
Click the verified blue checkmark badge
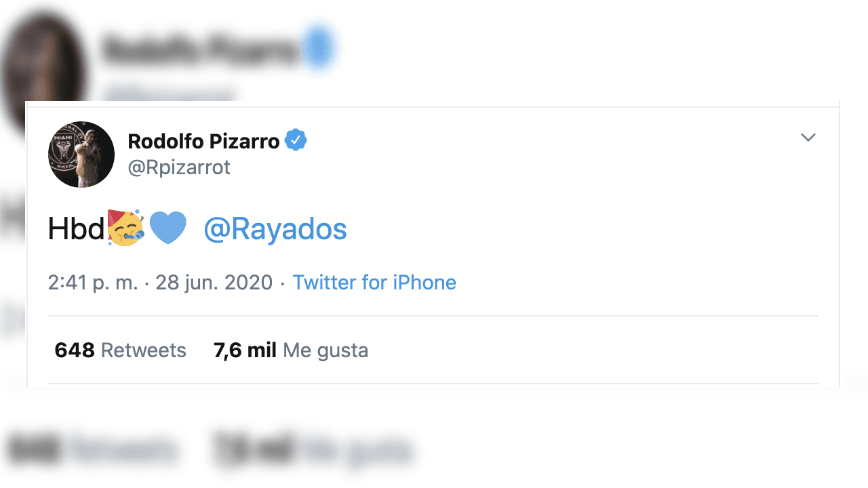coord(296,139)
